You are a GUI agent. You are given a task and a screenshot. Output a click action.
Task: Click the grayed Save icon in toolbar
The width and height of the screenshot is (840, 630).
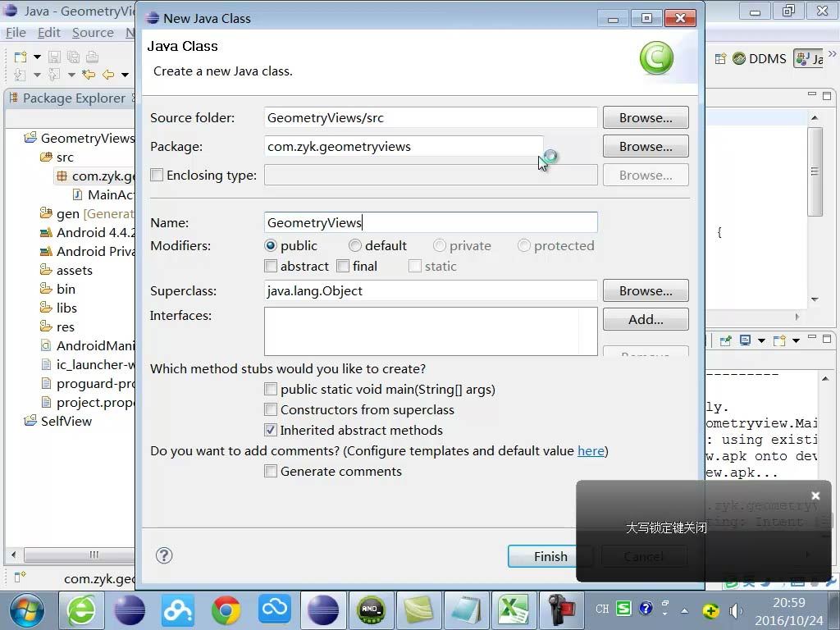pyautogui.click(x=55, y=57)
